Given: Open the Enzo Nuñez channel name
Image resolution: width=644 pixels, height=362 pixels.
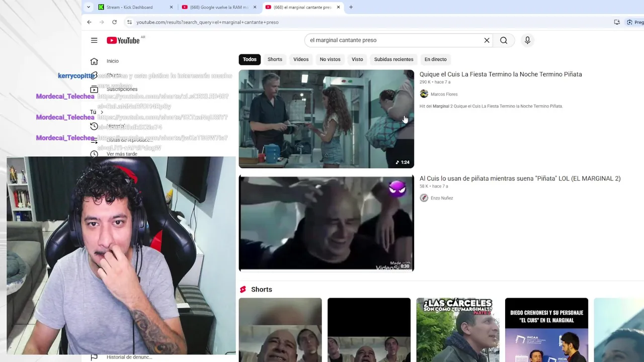Looking at the screenshot, I should click(x=442, y=198).
